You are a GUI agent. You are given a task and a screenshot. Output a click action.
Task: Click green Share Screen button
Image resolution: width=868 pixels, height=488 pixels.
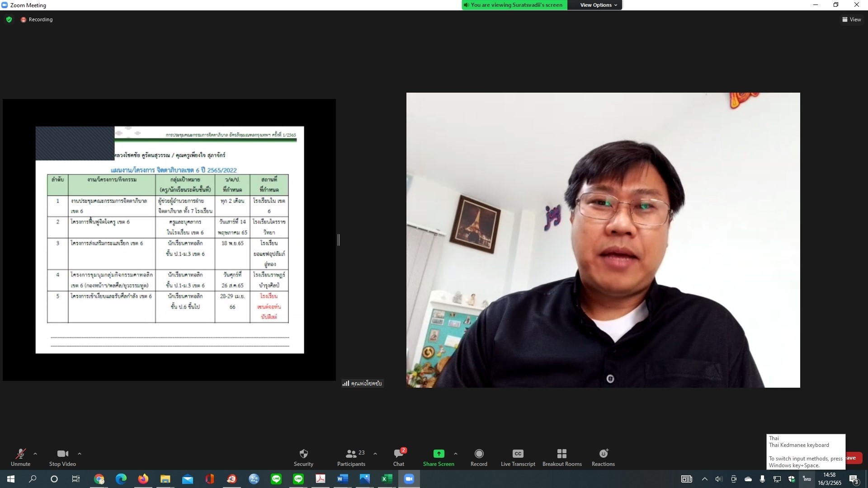[439, 457]
